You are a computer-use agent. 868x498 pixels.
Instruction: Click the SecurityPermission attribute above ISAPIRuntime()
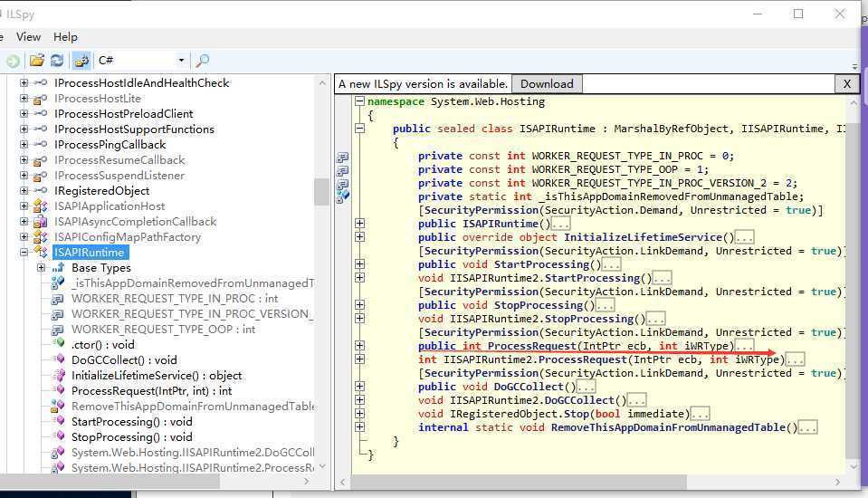(x=481, y=210)
